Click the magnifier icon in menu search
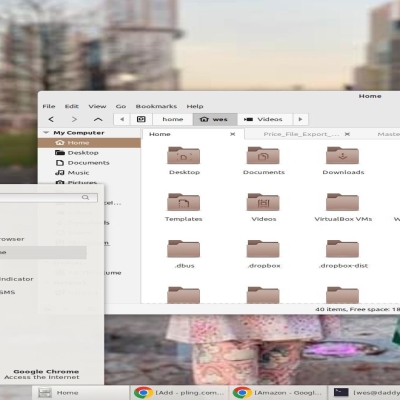This screenshot has width=400, height=400. tap(86, 198)
